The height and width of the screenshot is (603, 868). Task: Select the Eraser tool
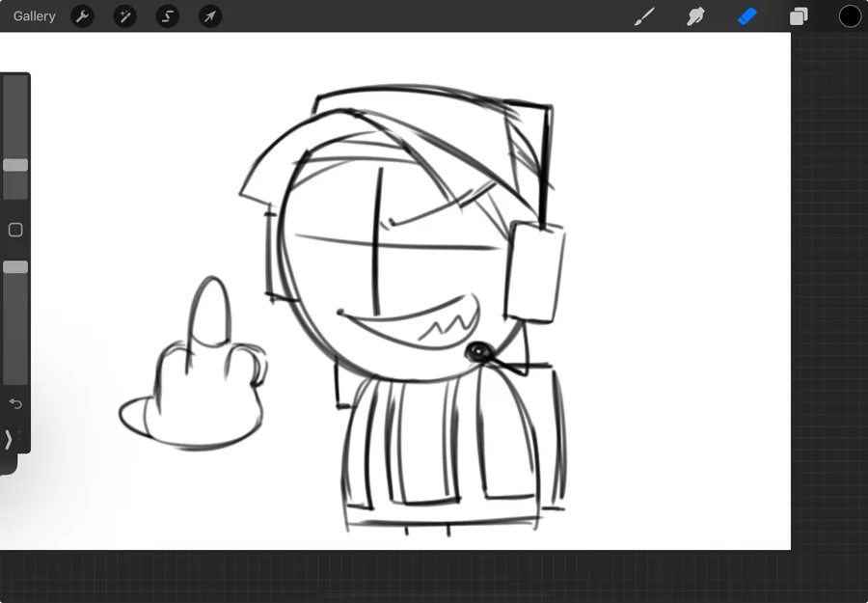click(747, 16)
